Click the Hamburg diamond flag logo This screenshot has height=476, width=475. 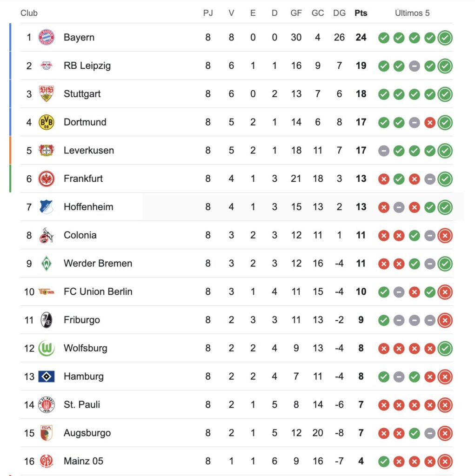[x=47, y=377]
